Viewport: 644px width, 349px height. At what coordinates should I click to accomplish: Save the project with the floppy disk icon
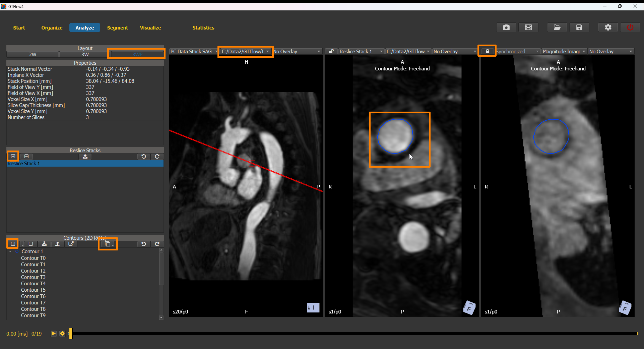coord(579,27)
